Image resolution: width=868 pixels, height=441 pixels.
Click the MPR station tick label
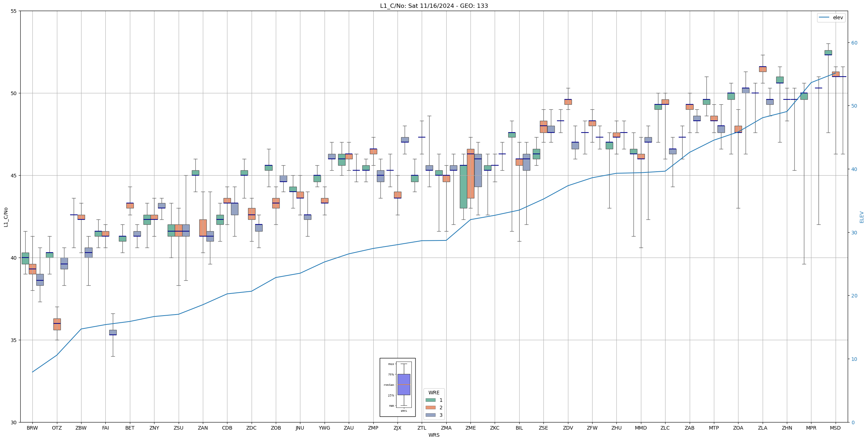pos(811,428)
